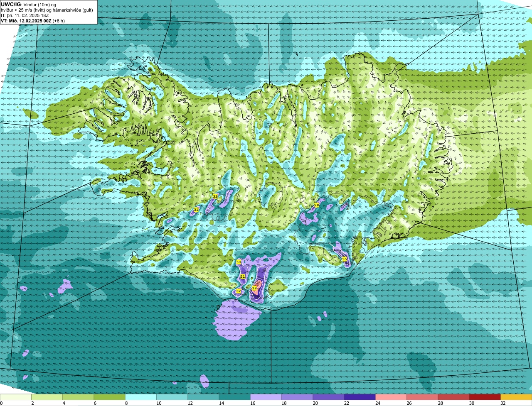This screenshot has width=532, height=406.
Task: Select the 26–28 m/s salmon legend swatch
Action: [422, 397]
